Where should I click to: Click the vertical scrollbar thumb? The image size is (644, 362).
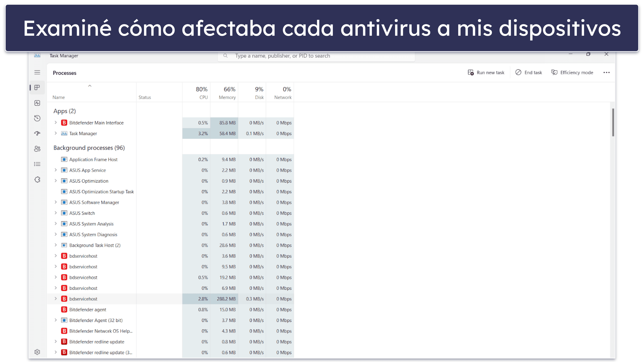coord(613,123)
